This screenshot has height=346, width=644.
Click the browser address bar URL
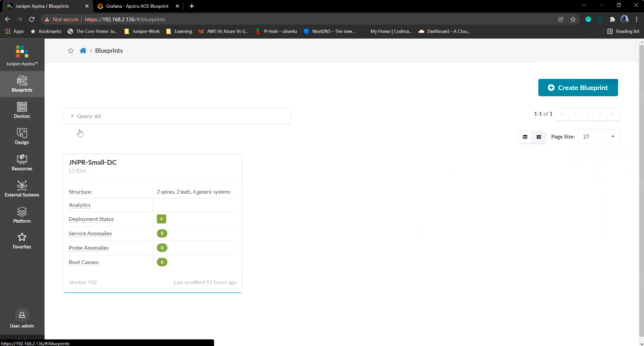[x=125, y=19]
